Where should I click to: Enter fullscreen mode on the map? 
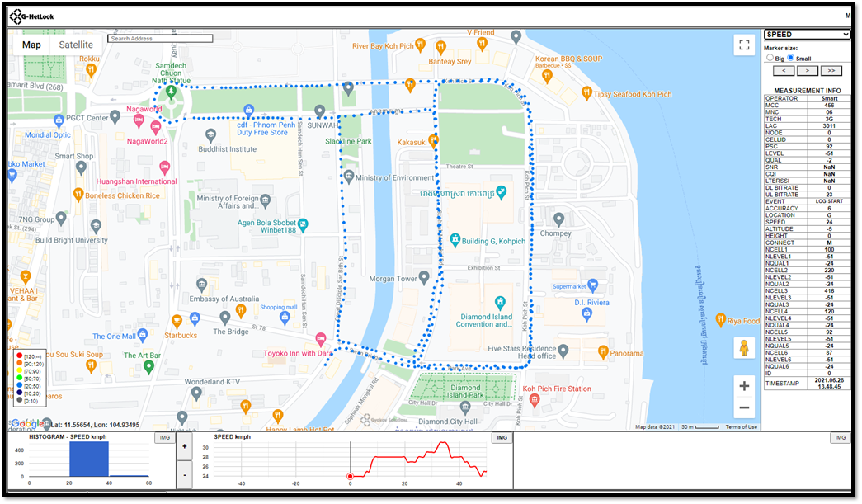click(x=743, y=45)
